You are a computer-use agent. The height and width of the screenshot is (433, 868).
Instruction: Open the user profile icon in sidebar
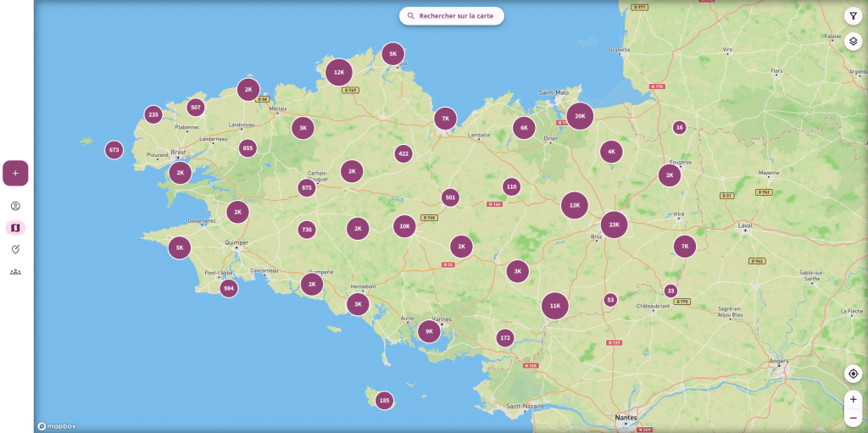pyautogui.click(x=15, y=206)
